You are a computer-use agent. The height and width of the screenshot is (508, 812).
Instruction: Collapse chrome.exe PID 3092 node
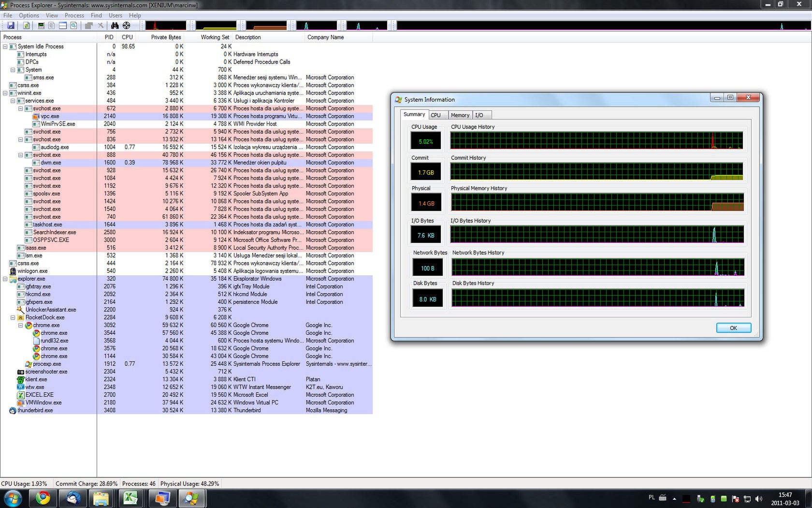click(x=21, y=325)
